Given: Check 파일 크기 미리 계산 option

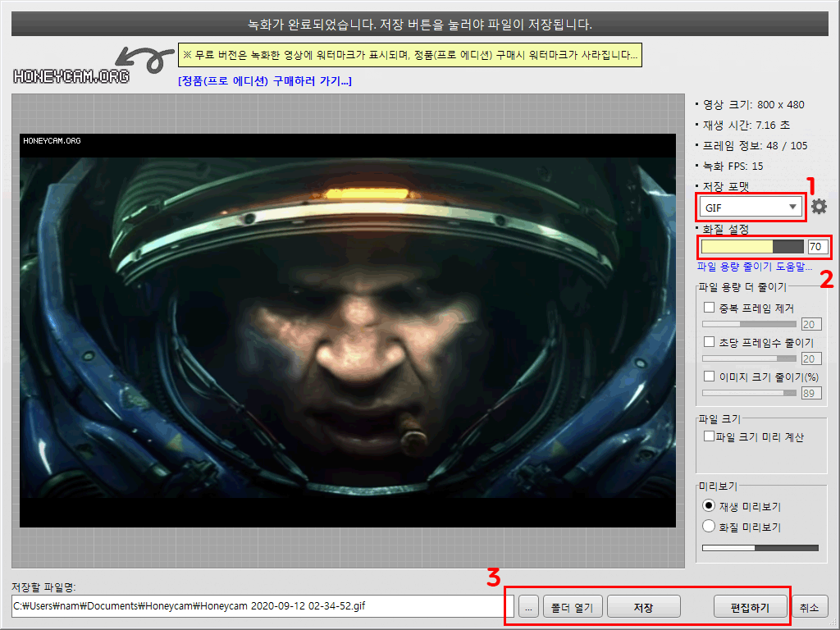Looking at the screenshot, I should (x=709, y=436).
